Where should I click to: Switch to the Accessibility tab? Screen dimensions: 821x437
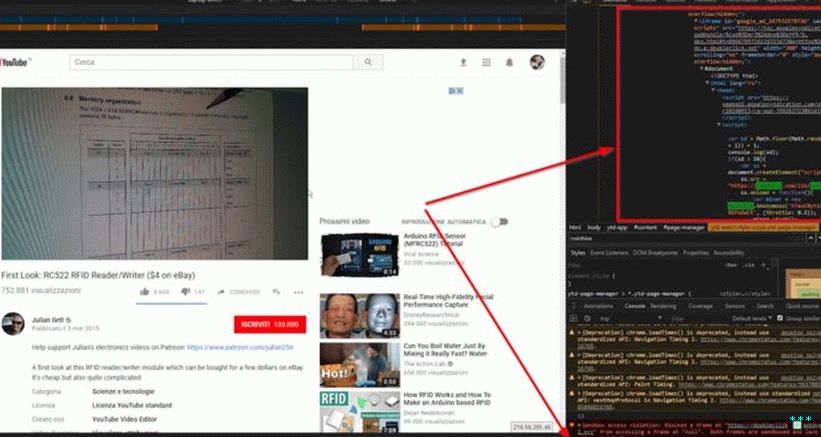(729, 253)
